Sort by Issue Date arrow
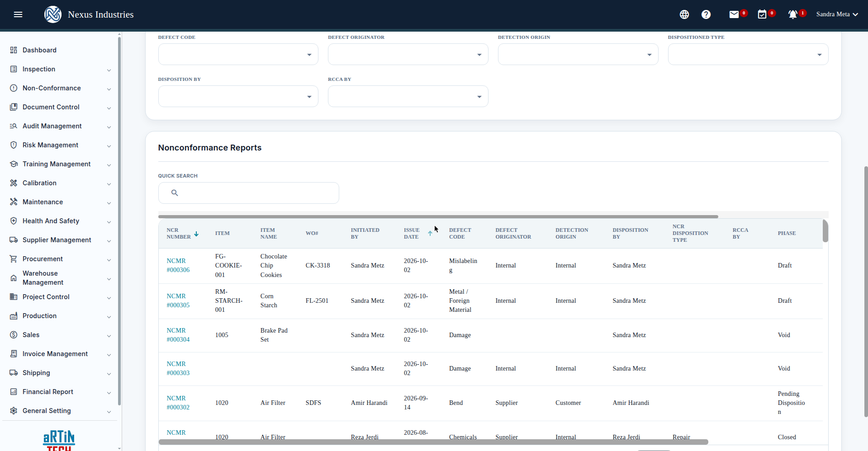This screenshot has height=451, width=868. point(430,234)
